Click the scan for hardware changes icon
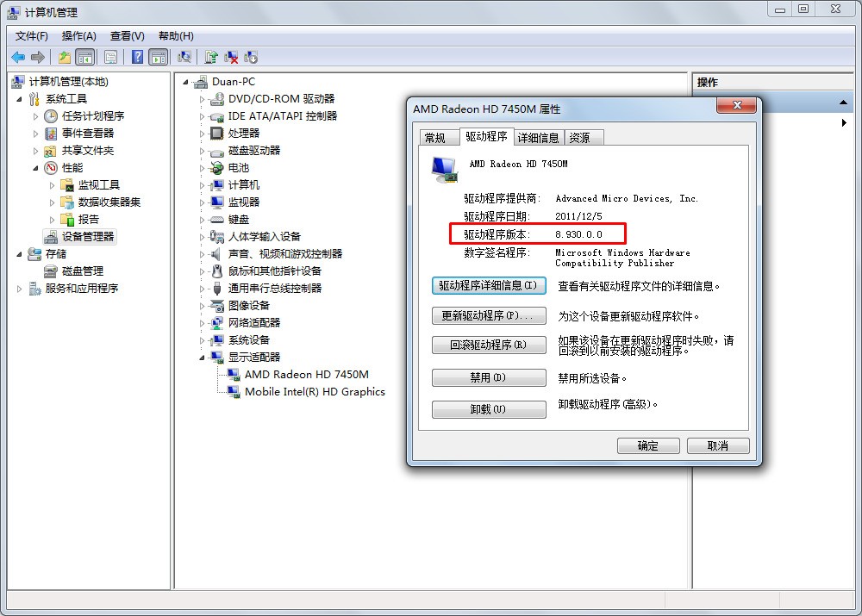The width and height of the screenshot is (862, 616). coord(184,57)
